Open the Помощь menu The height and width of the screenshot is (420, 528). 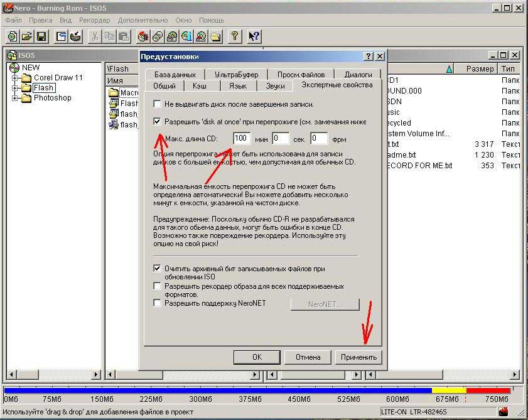click(212, 20)
